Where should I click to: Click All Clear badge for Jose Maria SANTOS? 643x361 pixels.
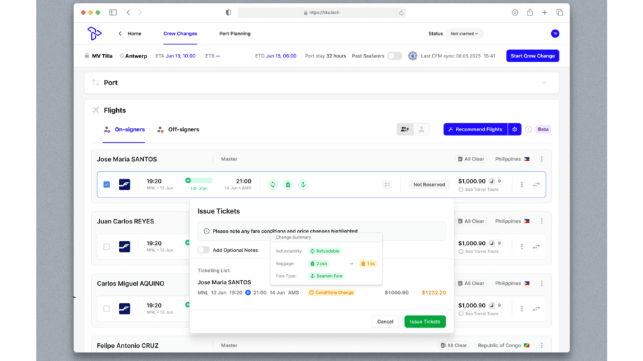point(471,159)
